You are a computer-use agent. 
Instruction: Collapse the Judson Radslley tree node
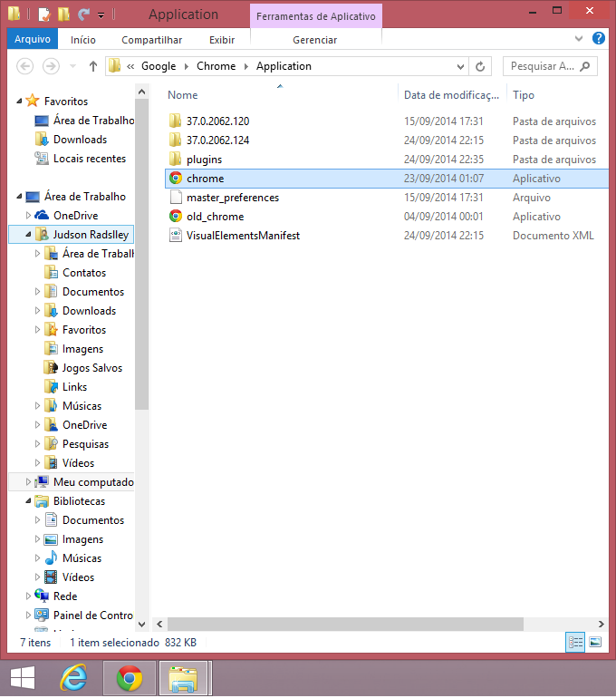tap(29, 235)
